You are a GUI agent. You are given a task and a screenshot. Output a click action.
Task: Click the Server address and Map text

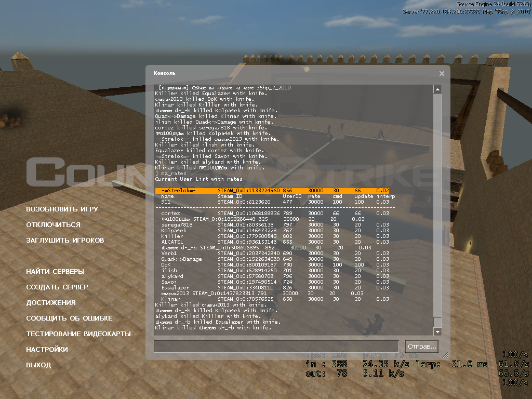[x=467, y=11]
